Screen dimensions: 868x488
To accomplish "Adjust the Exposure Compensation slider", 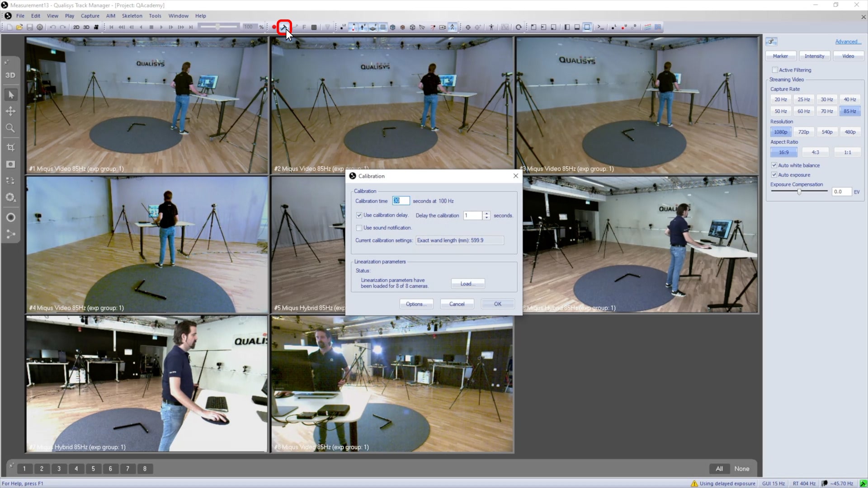I will coord(799,191).
